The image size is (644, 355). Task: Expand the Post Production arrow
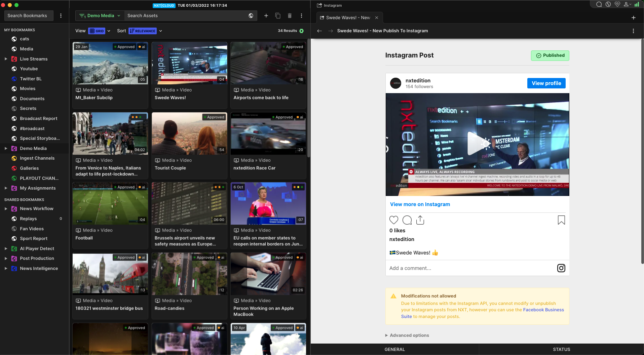pos(6,258)
